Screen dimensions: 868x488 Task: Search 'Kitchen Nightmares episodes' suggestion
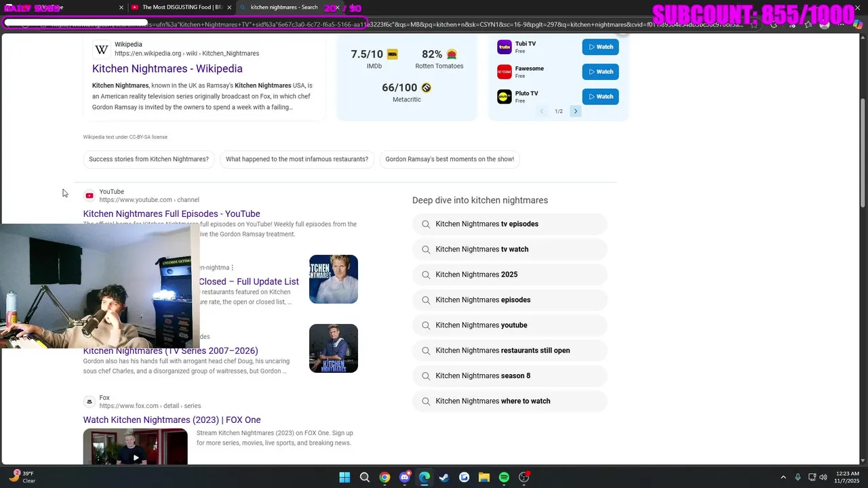(x=509, y=300)
